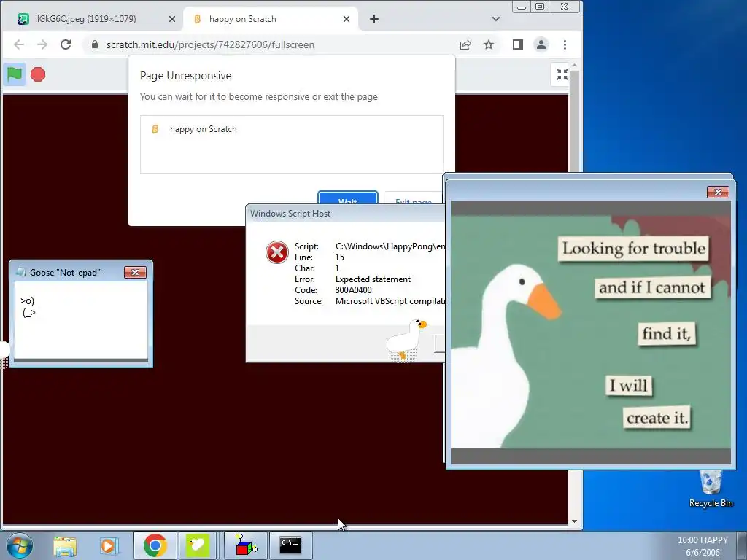
Task: Click the Windows Script Host title bar
Action: [345, 214]
